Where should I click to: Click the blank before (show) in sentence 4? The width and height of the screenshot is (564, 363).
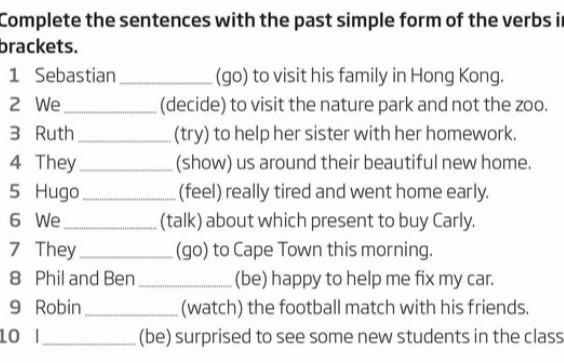coord(126,169)
